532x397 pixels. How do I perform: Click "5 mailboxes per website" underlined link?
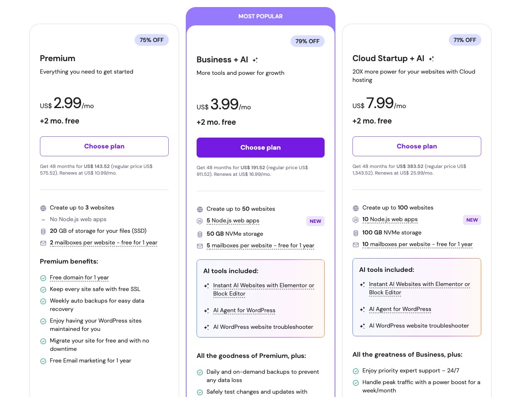pyautogui.click(x=260, y=246)
